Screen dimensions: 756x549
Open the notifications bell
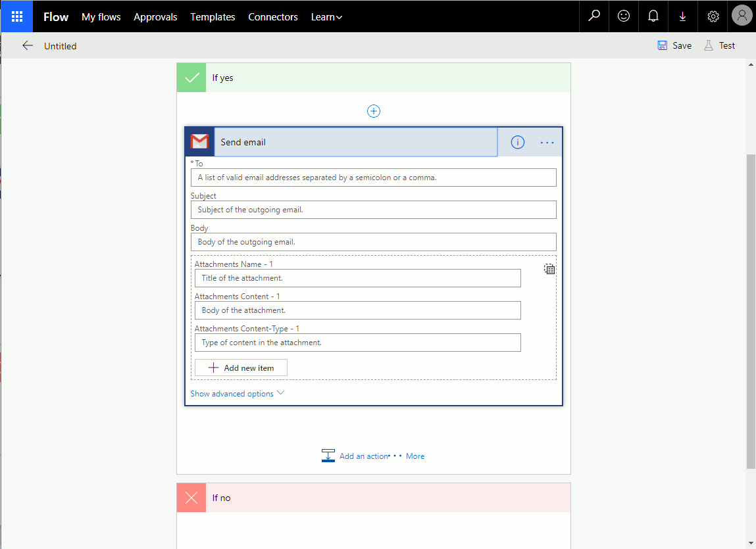pyautogui.click(x=653, y=16)
